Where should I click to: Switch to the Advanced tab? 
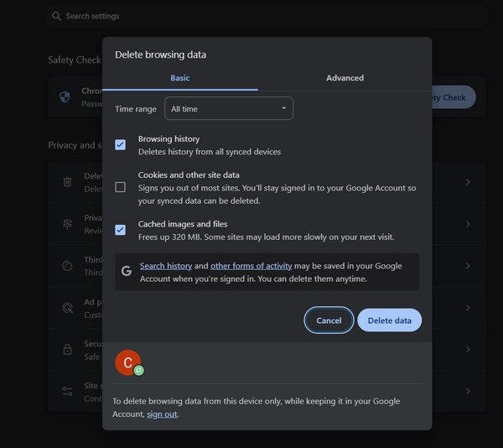(345, 78)
